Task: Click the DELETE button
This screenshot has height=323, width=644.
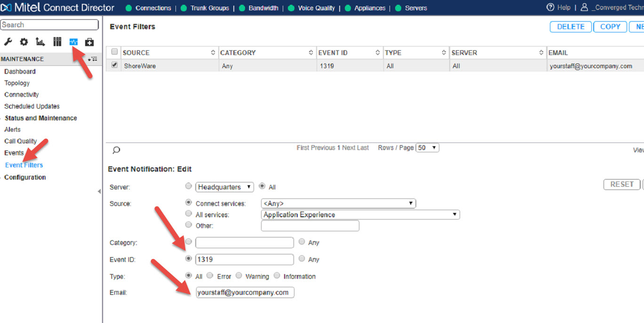Action: click(x=571, y=27)
